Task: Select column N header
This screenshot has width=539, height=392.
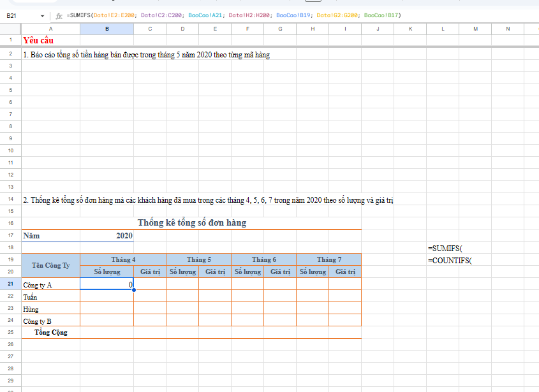Action: click(508, 29)
